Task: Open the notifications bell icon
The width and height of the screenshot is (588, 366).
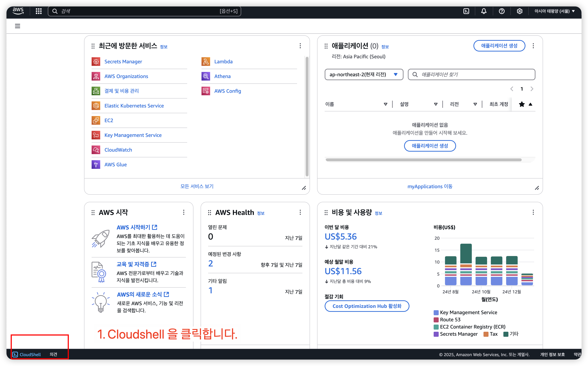Action: click(484, 11)
